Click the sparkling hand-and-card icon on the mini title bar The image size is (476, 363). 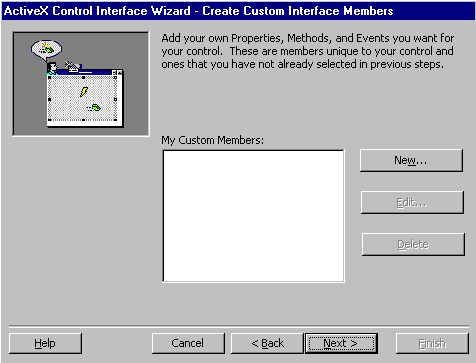(x=72, y=67)
